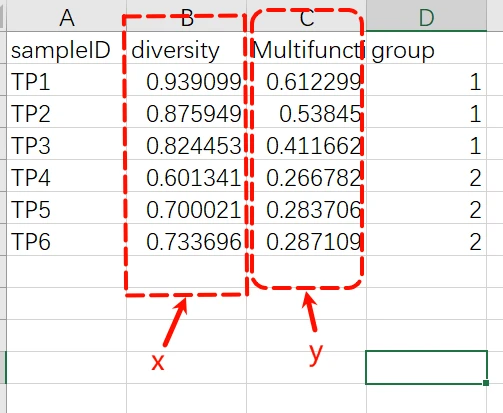Click the sampleID header cell

point(67,48)
